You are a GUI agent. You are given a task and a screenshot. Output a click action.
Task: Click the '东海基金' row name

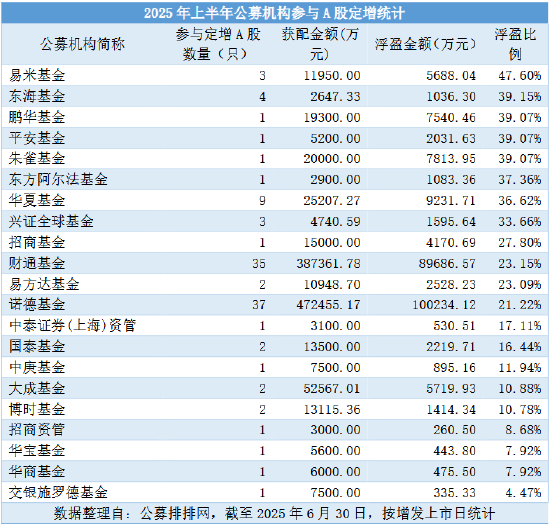point(37,96)
